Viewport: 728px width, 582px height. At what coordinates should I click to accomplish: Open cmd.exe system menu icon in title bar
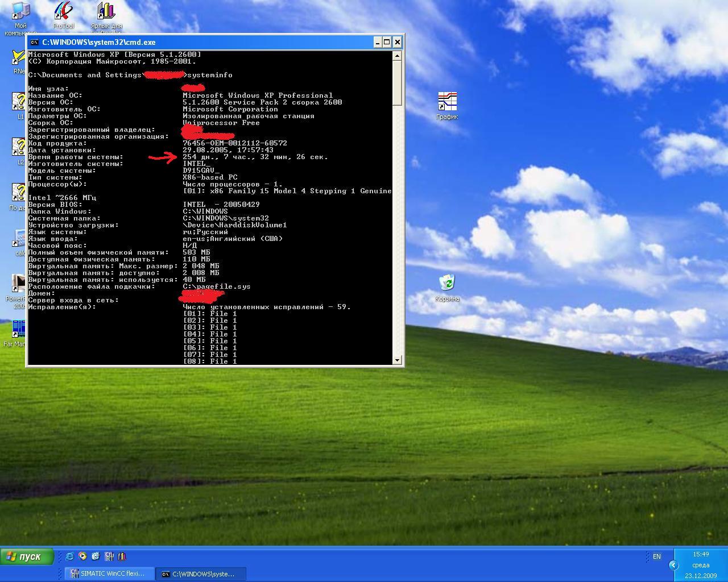(x=34, y=42)
